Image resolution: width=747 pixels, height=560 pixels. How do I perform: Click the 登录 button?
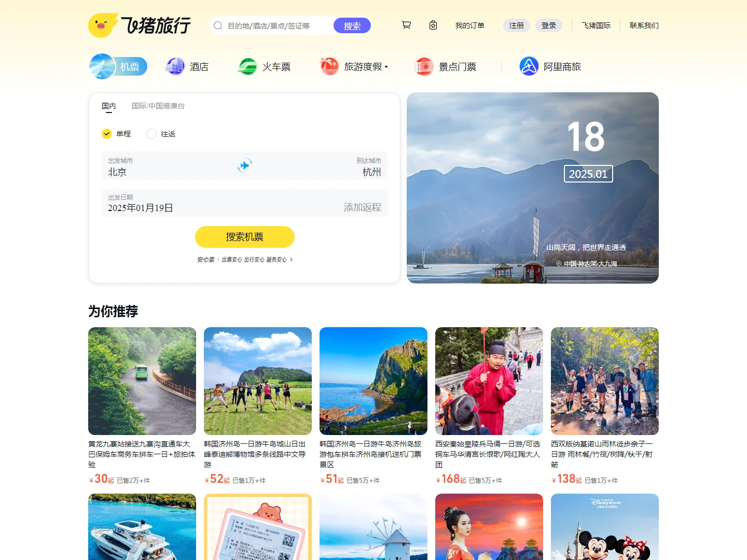(x=549, y=25)
